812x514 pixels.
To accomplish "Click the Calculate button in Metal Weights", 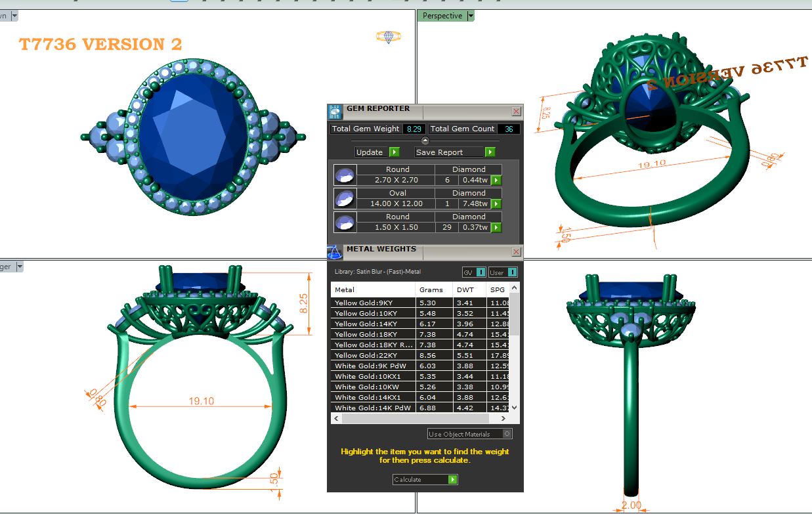I will pyautogui.click(x=425, y=480).
